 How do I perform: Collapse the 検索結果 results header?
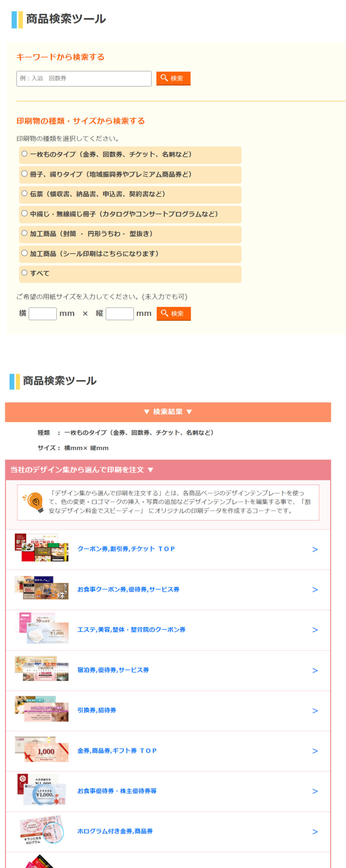(x=168, y=412)
